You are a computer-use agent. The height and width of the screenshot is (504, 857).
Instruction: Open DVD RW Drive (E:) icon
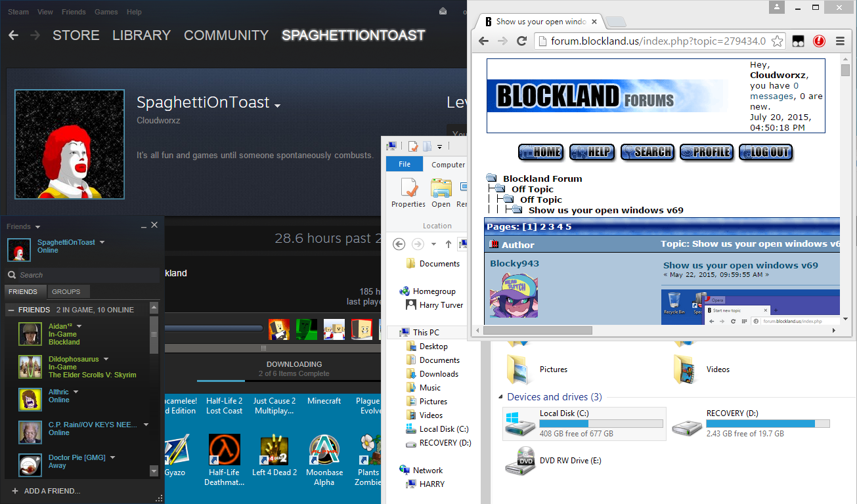(519, 461)
